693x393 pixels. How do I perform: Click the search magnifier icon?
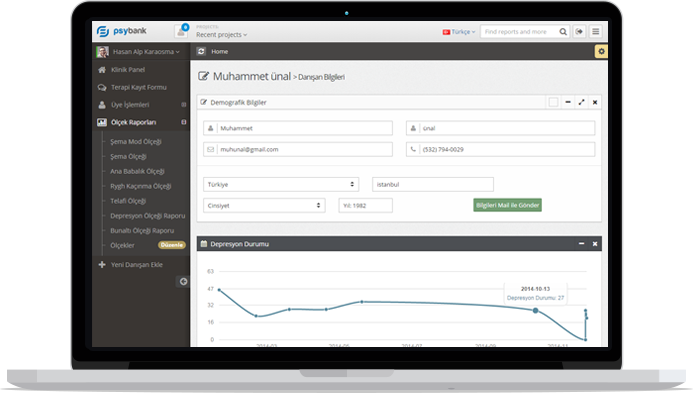click(x=563, y=32)
